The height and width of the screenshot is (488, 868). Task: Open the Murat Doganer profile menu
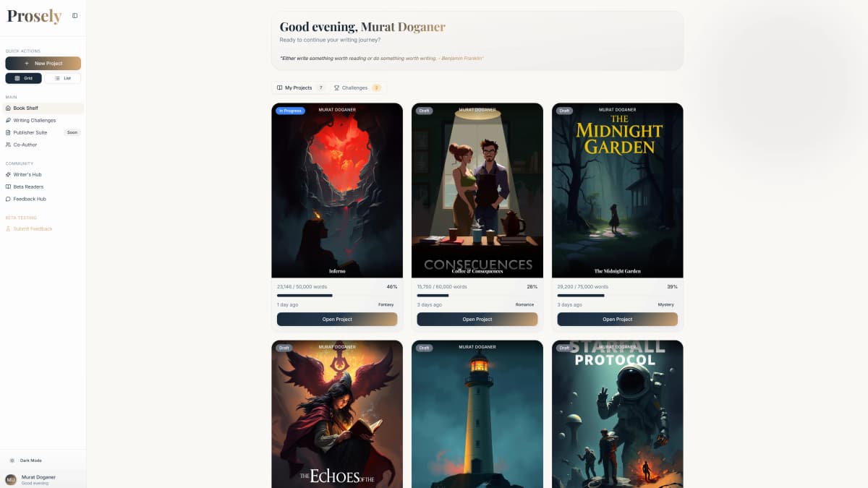[36, 479]
